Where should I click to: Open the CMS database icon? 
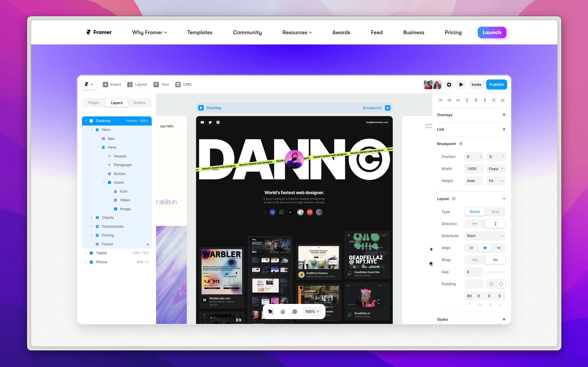pos(178,84)
